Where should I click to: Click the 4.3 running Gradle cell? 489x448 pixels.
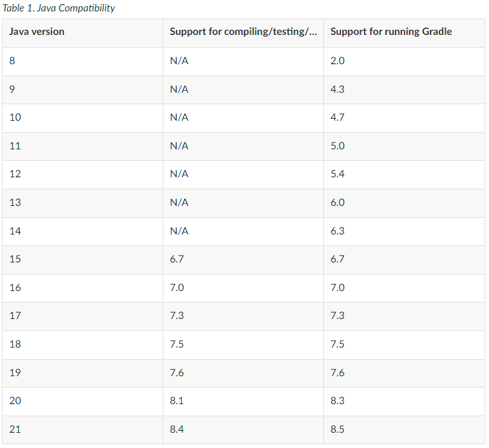(404, 90)
